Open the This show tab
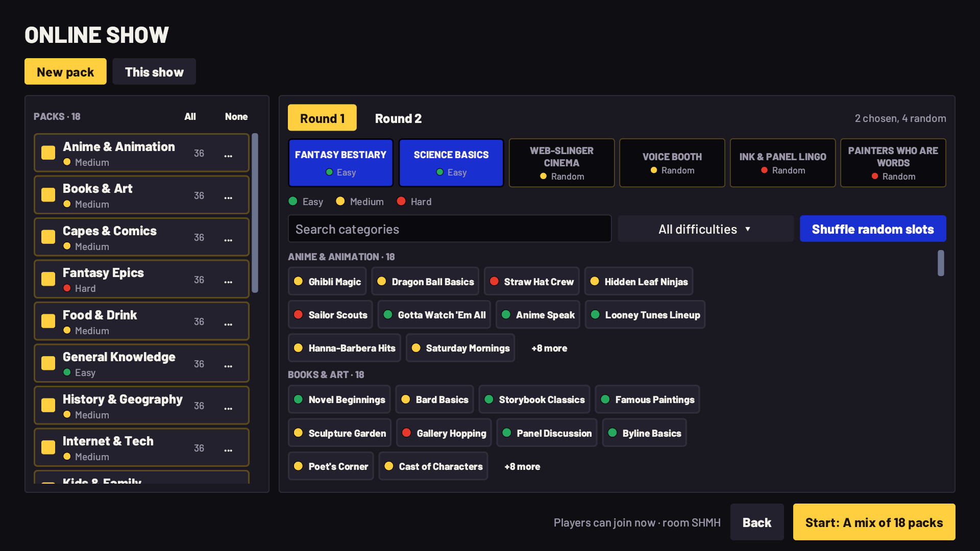This screenshot has height=551, width=980. coord(154,72)
